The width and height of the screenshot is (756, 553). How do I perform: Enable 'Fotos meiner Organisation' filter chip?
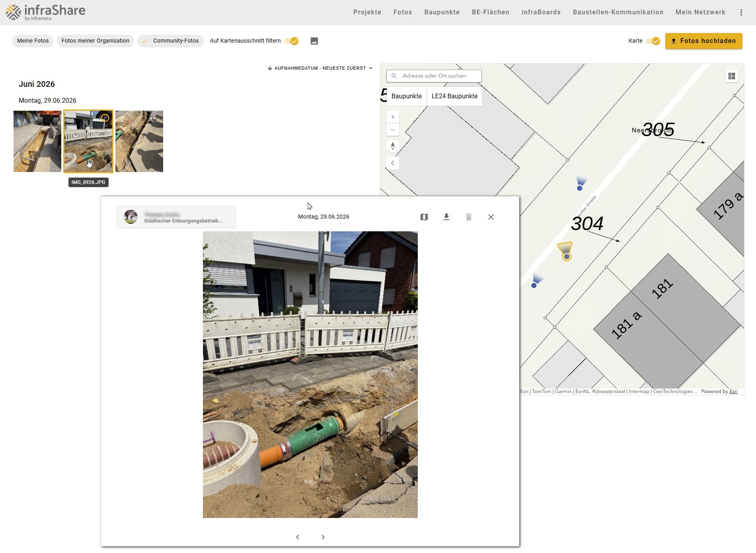point(95,41)
